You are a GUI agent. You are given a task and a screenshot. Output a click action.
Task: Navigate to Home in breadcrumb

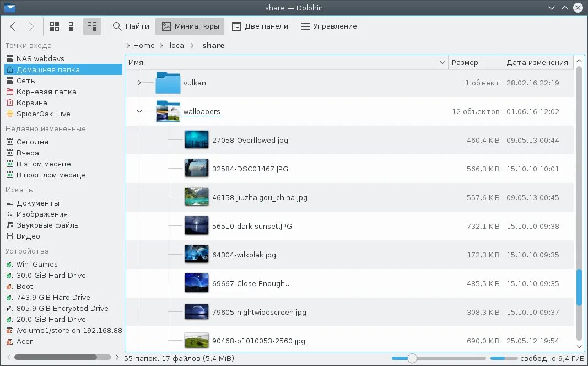coord(144,45)
